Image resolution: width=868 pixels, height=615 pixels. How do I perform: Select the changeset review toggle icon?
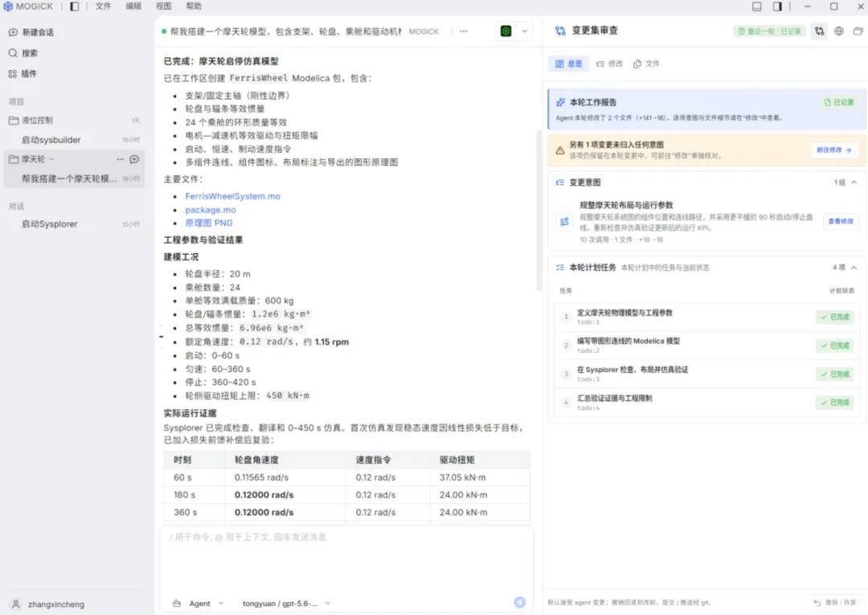pos(819,31)
